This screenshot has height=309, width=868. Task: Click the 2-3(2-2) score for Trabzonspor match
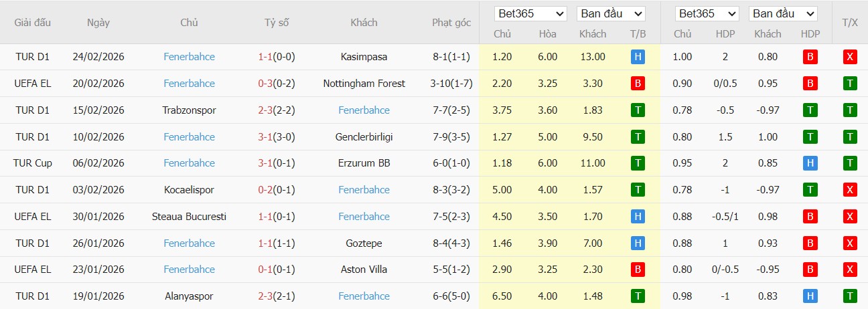pyautogui.click(x=277, y=110)
